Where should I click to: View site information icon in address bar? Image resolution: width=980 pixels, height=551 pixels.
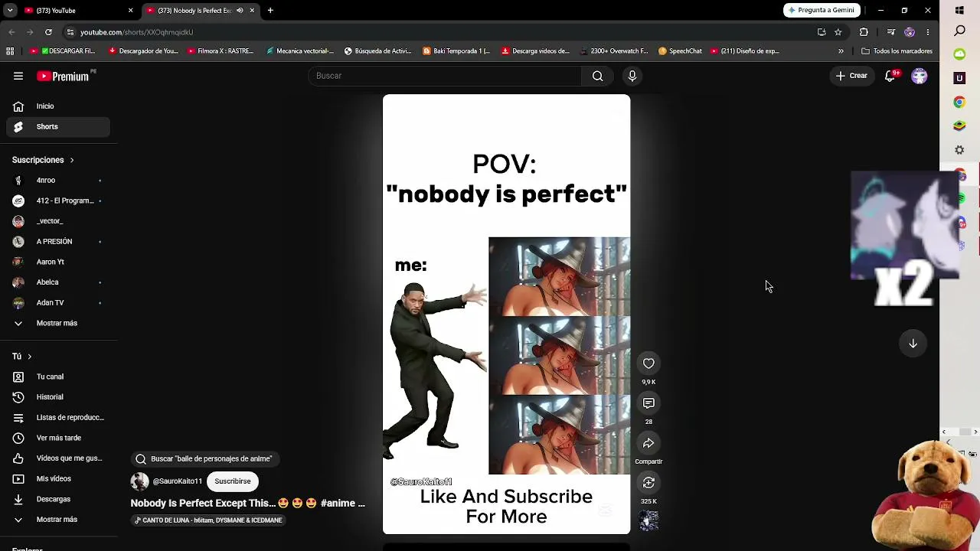[x=70, y=32]
